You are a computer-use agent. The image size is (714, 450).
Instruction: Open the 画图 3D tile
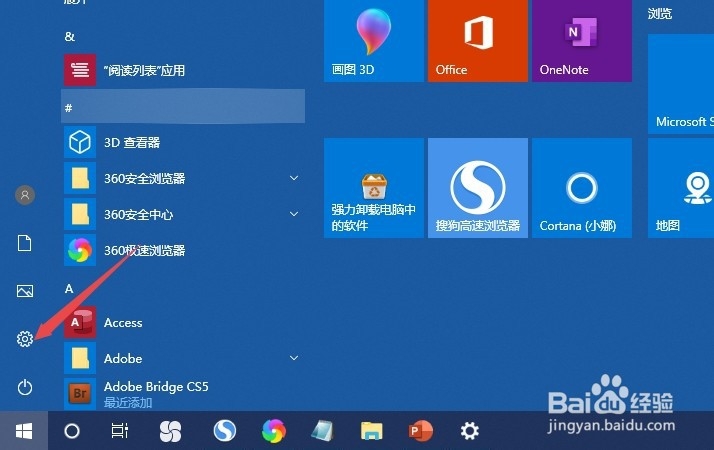pyautogui.click(x=374, y=40)
